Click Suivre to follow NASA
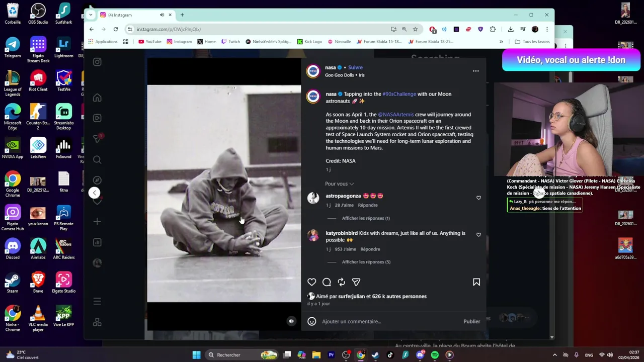 tap(355, 67)
